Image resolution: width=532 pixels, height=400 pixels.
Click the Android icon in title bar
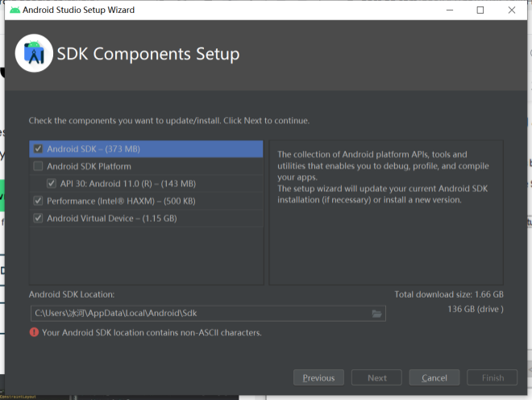point(15,10)
